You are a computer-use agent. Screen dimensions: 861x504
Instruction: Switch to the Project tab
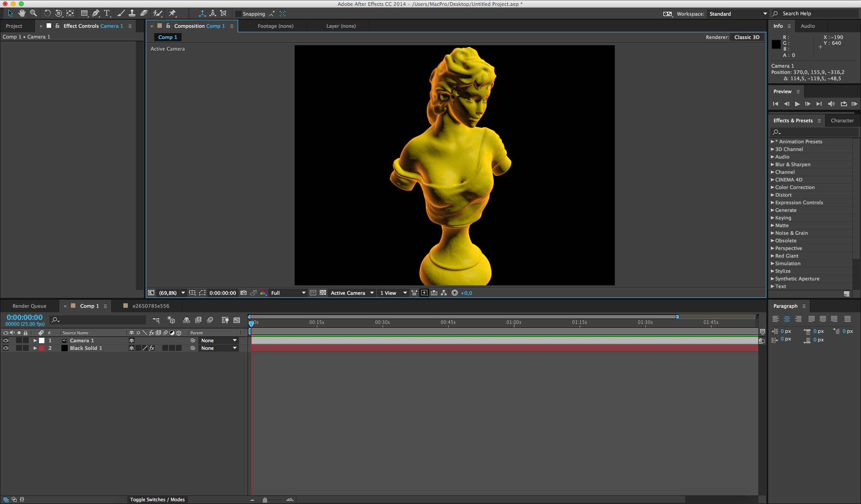[x=14, y=26]
